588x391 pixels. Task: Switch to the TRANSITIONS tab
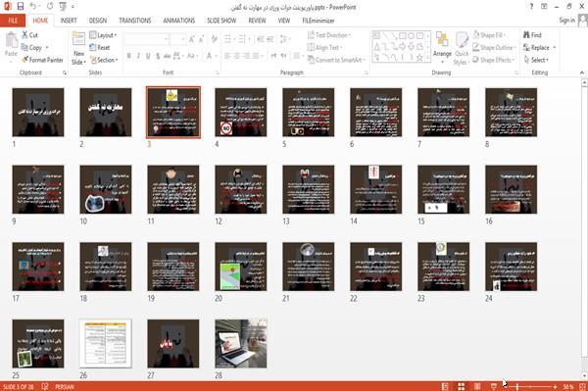[135, 21]
